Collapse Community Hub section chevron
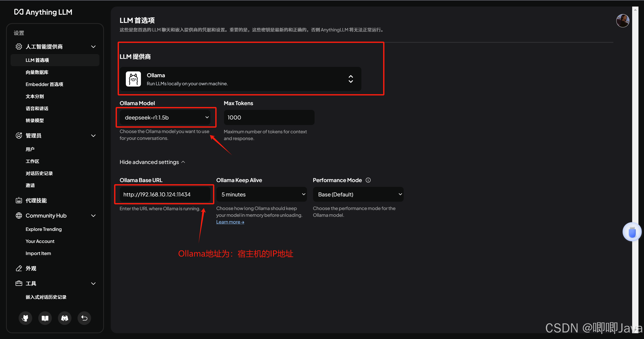This screenshot has height=339, width=644. 93,216
